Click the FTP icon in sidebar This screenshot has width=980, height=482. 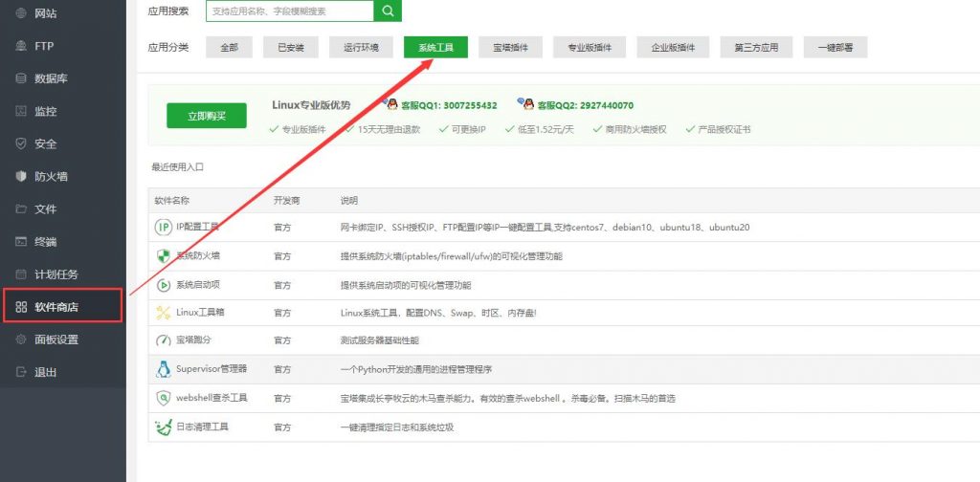click(21, 46)
